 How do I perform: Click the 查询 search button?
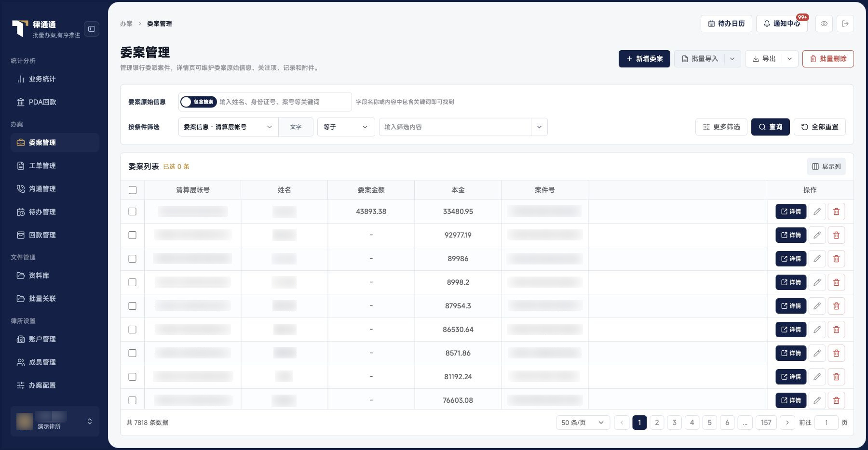tap(770, 127)
